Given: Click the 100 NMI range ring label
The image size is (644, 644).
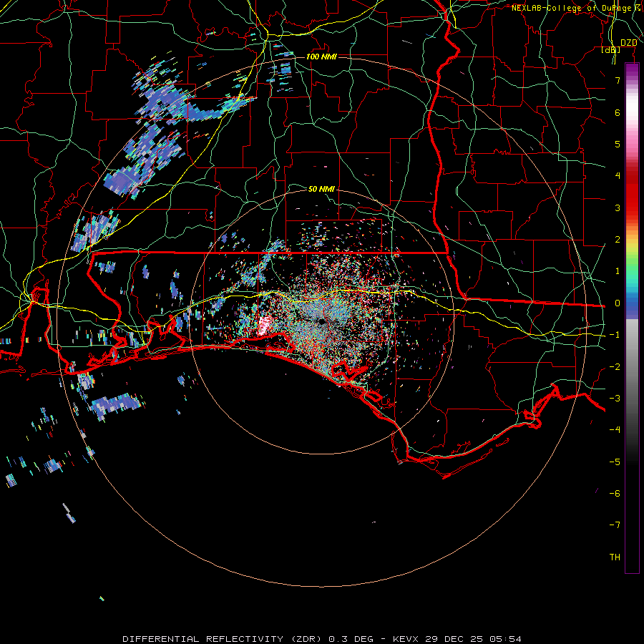Looking at the screenshot, I should 321,57.
